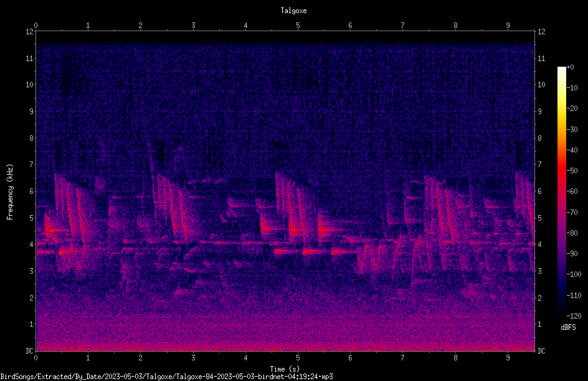This screenshot has width=588, height=381.
Task: Click the bright call near 5 seconds at 4.5 kHz
Action: (x=296, y=229)
